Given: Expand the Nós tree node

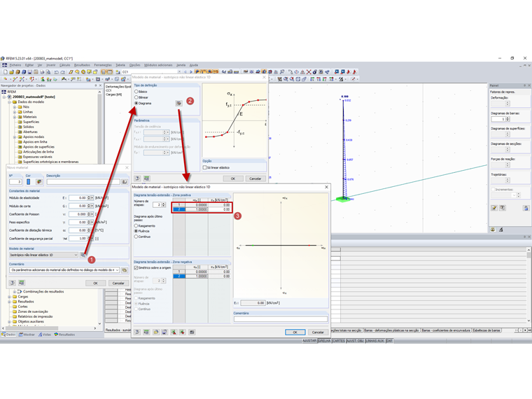Looking at the screenshot, I should pos(15,107).
